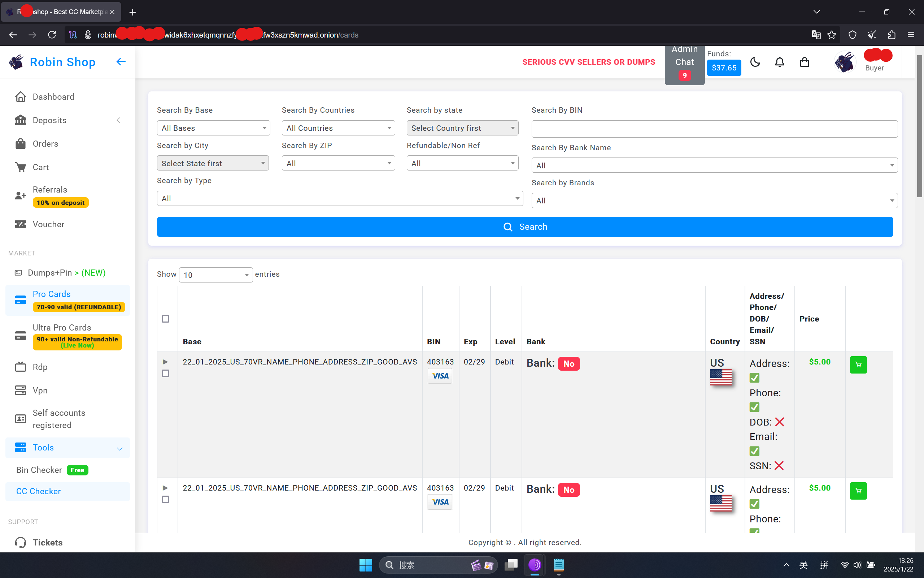Reload the page in browser toolbar
The image size is (924, 578).
(x=52, y=35)
